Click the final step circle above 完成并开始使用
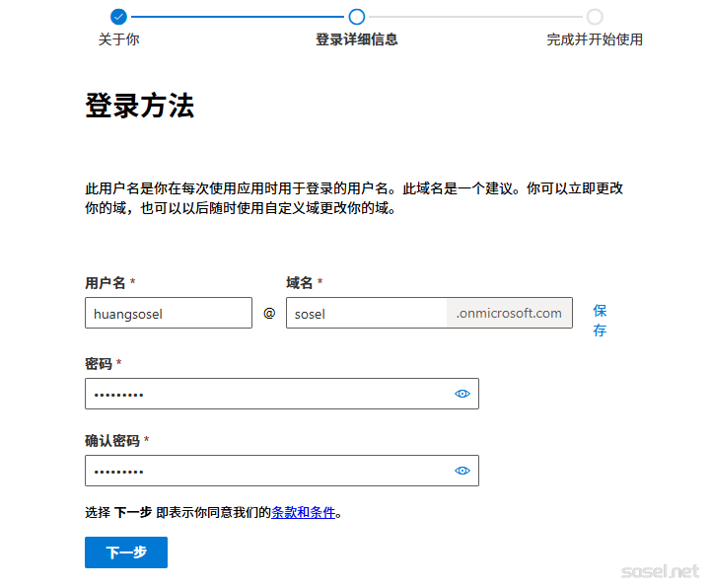710x588 pixels. 595,16
